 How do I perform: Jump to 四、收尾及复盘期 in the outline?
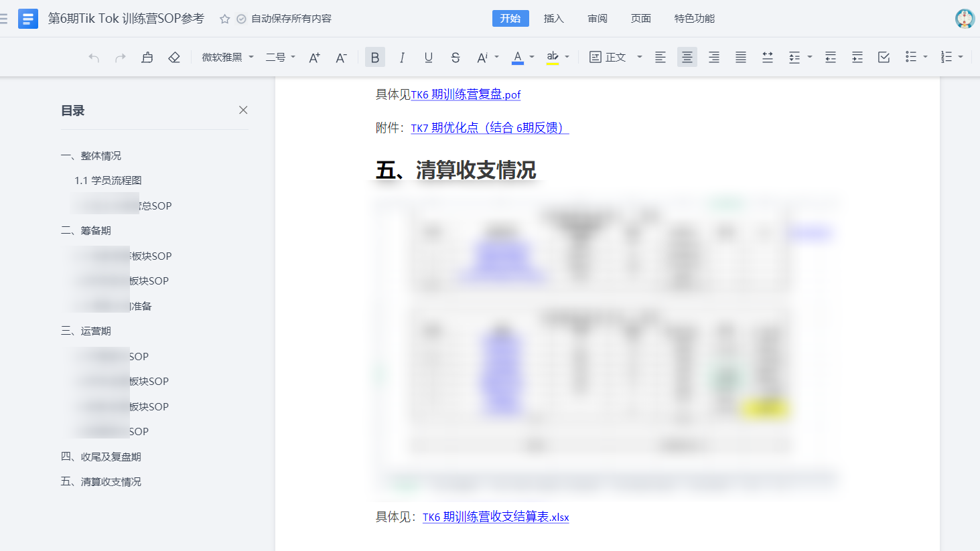click(x=101, y=457)
